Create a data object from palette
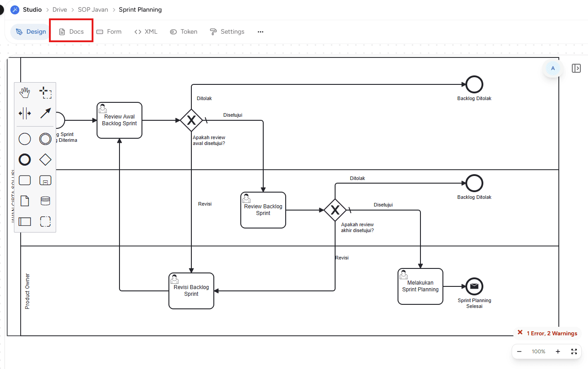Screen dimensions: 588x369 click(x=25, y=201)
